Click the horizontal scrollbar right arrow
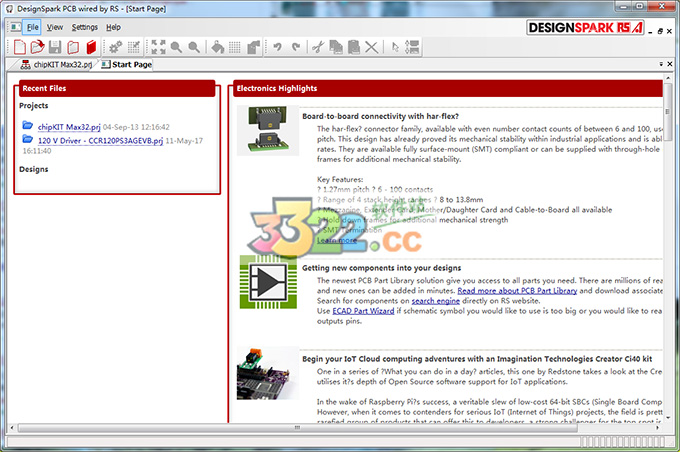The width and height of the screenshot is (680, 452). click(657, 428)
